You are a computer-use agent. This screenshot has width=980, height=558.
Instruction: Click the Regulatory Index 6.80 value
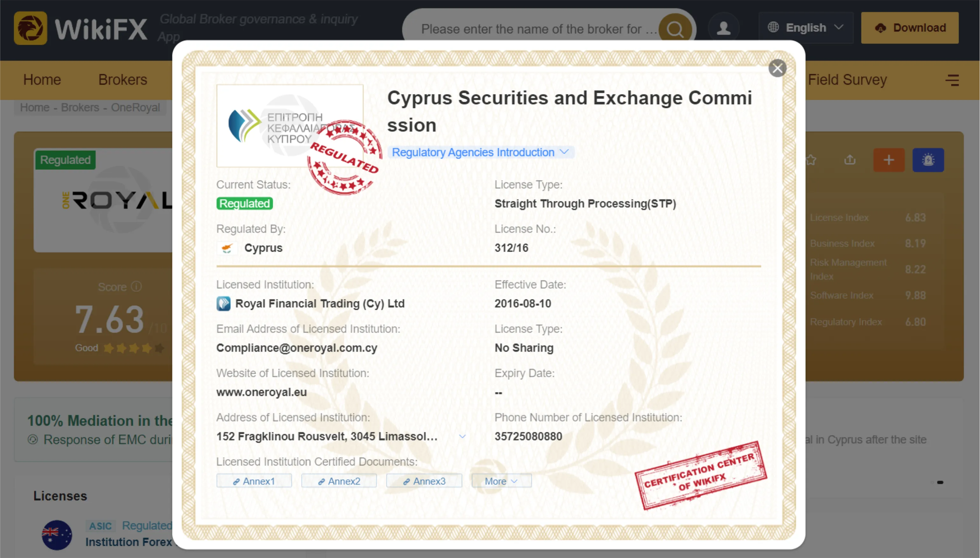pyautogui.click(x=915, y=322)
